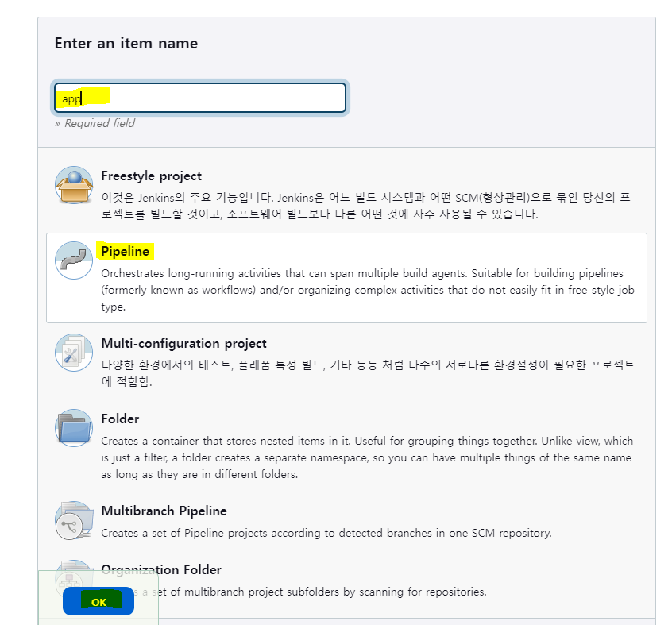
Task: Click the Multibranch Pipeline SCM repository description
Action: (326, 534)
